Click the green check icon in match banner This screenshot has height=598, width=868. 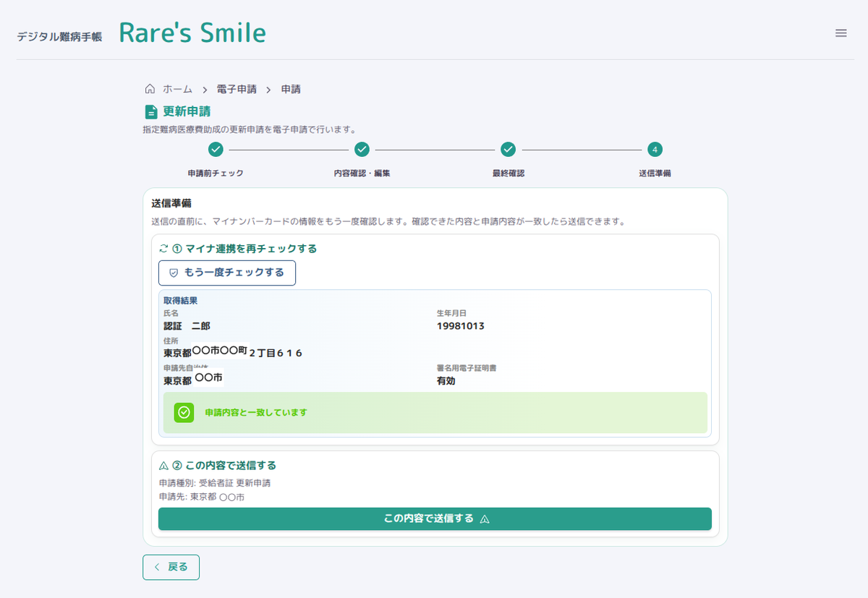(x=184, y=412)
